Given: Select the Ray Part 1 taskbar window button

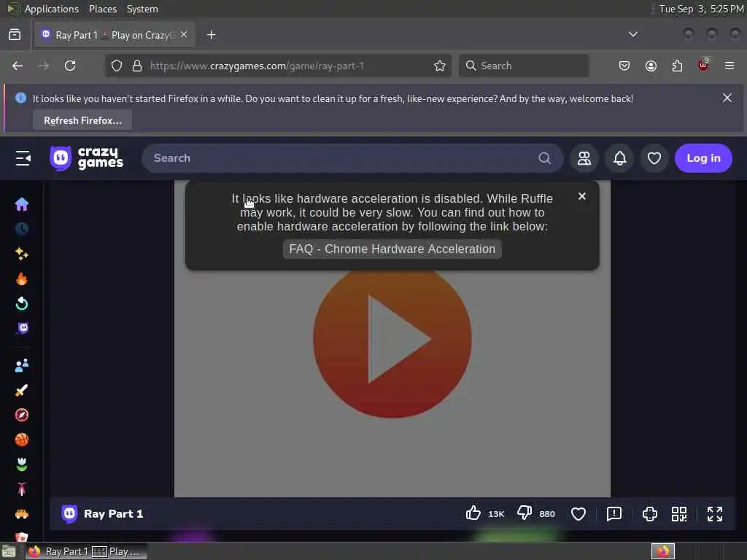Looking at the screenshot, I should 86,551.
